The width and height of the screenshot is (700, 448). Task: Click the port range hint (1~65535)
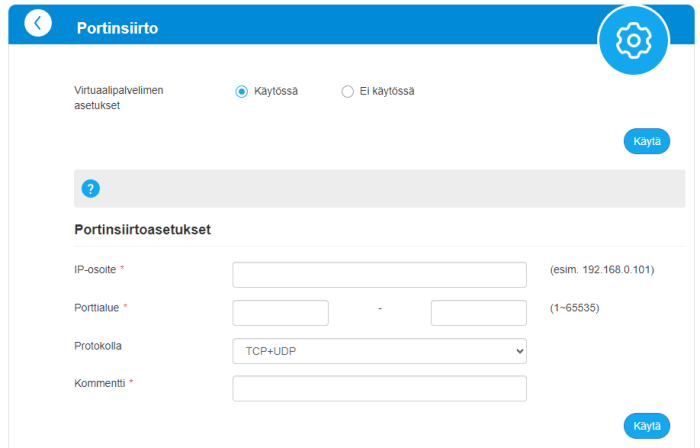click(x=575, y=308)
